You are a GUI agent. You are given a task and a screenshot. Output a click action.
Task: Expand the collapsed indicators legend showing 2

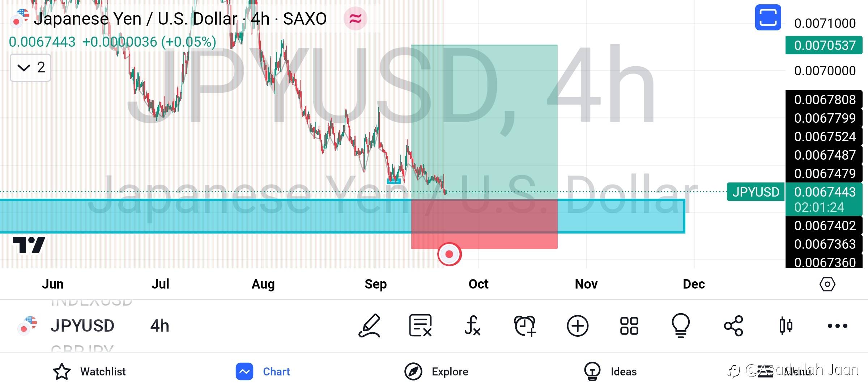[x=30, y=67]
